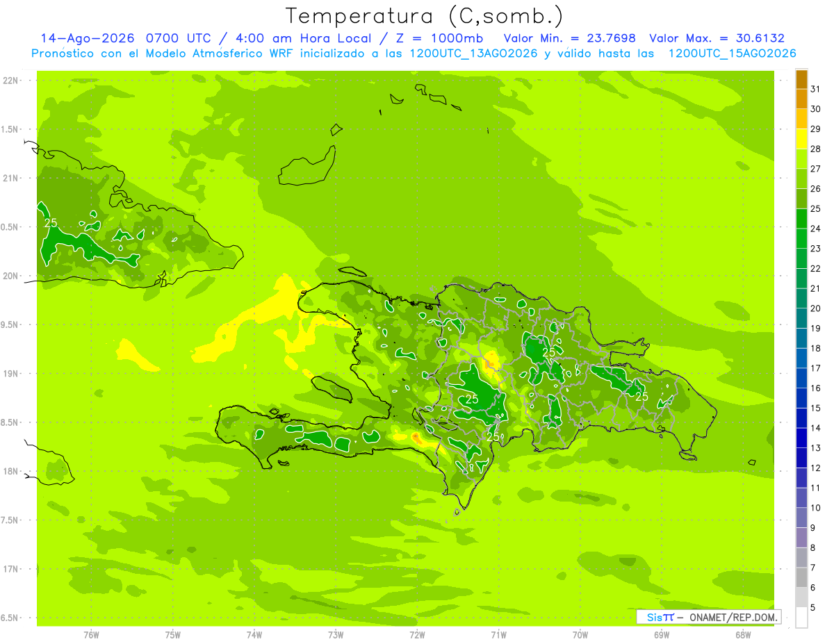This screenshot has height=644, width=834.
Task: Click the '68W' longitude axis label
Action: tap(743, 634)
